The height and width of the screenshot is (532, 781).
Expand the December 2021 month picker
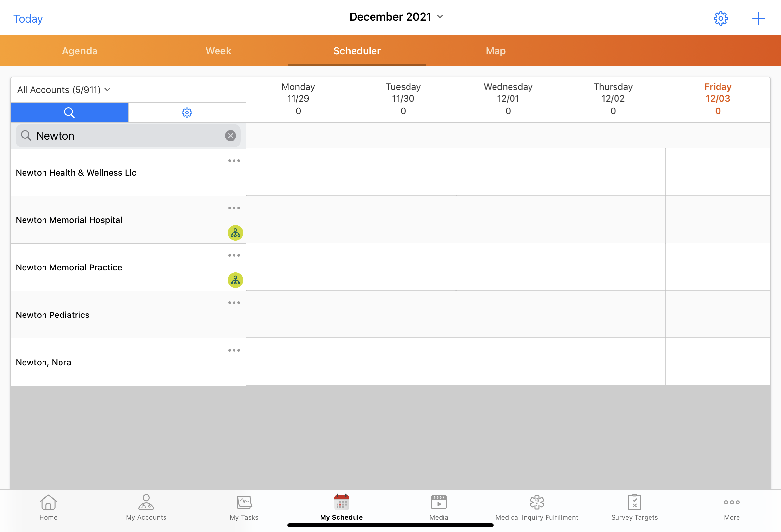point(396,17)
